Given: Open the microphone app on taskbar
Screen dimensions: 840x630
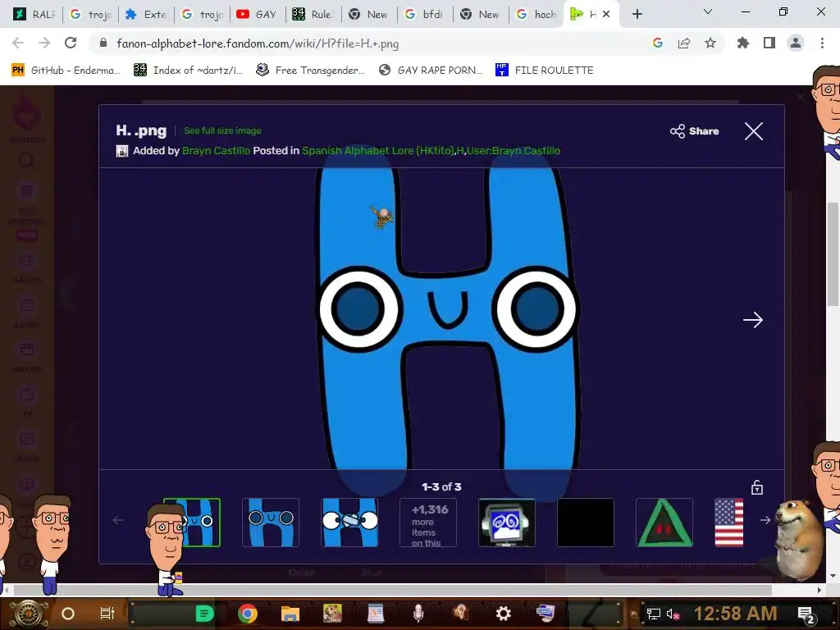Looking at the screenshot, I should click(x=418, y=614).
